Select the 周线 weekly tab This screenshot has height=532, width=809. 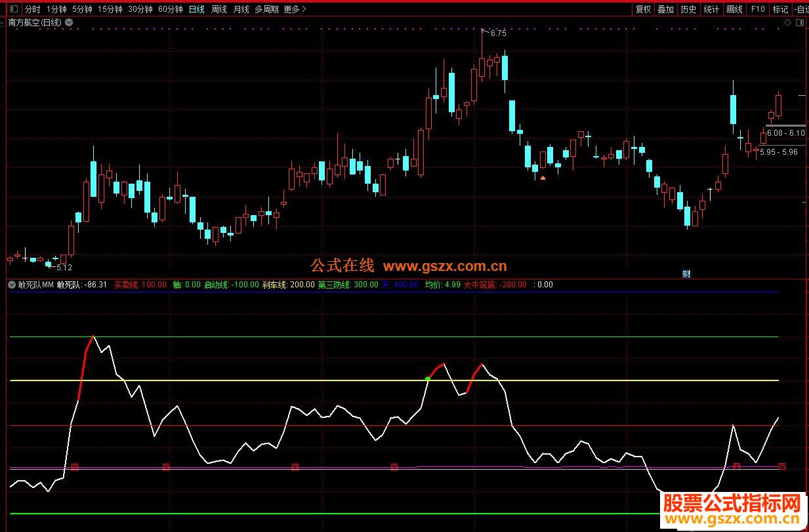point(218,9)
